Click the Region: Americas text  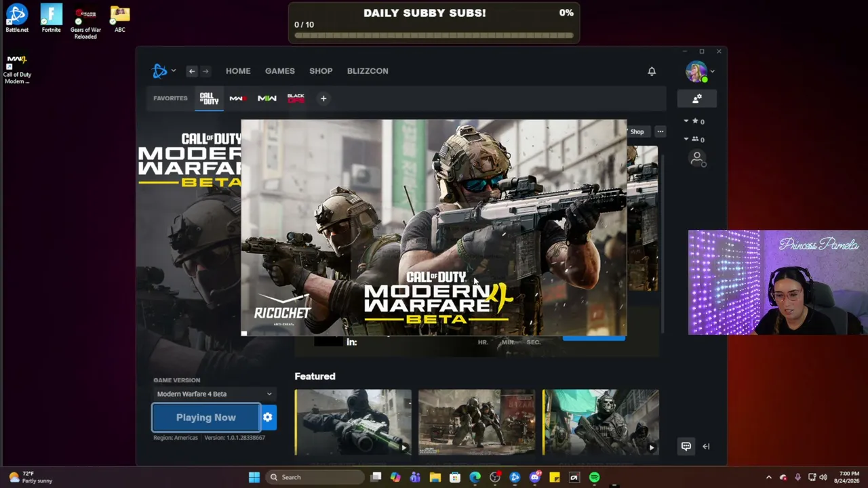click(x=176, y=438)
